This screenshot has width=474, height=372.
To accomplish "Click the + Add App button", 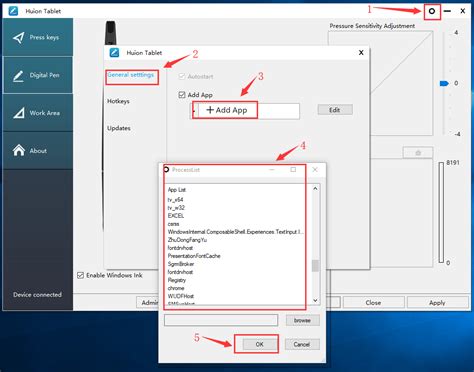I will click(x=227, y=110).
